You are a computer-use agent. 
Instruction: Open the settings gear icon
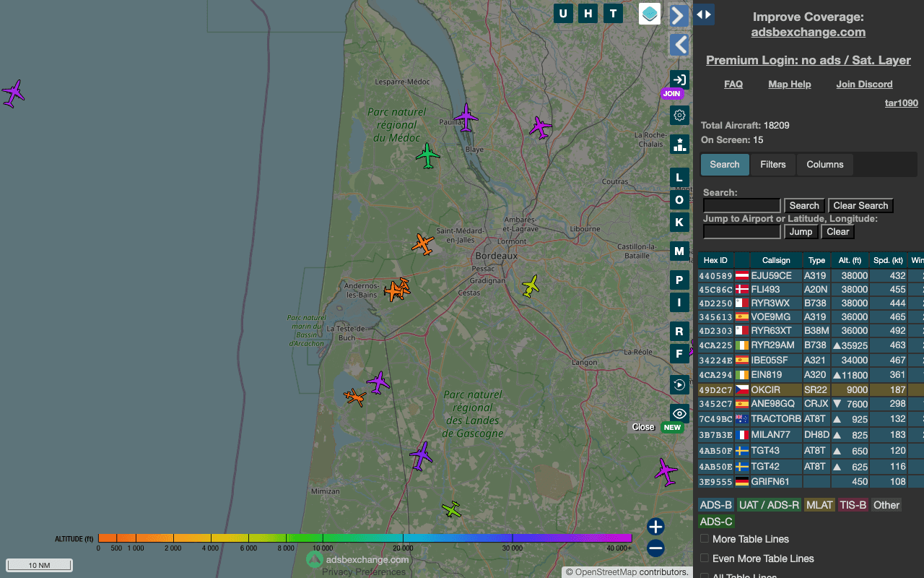pyautogui.click(x=679, y=115)
